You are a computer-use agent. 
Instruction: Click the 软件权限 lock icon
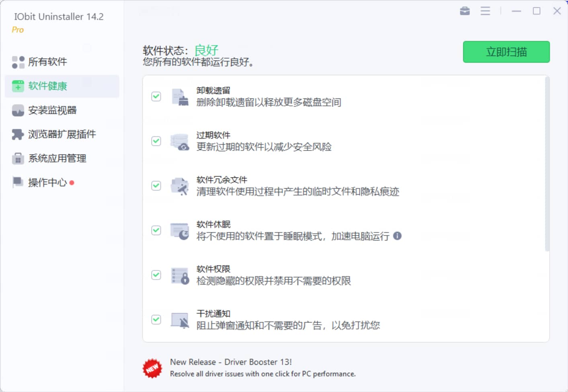(x=180, y=275)
